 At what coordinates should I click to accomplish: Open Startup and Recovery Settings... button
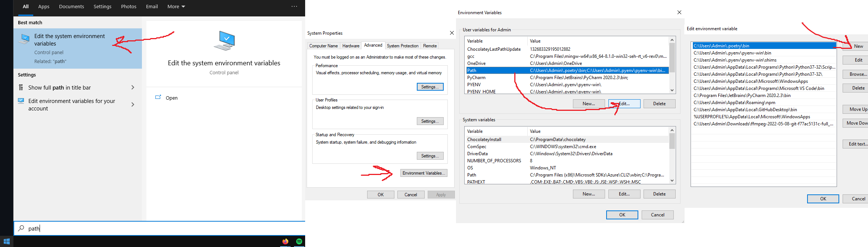430,156
